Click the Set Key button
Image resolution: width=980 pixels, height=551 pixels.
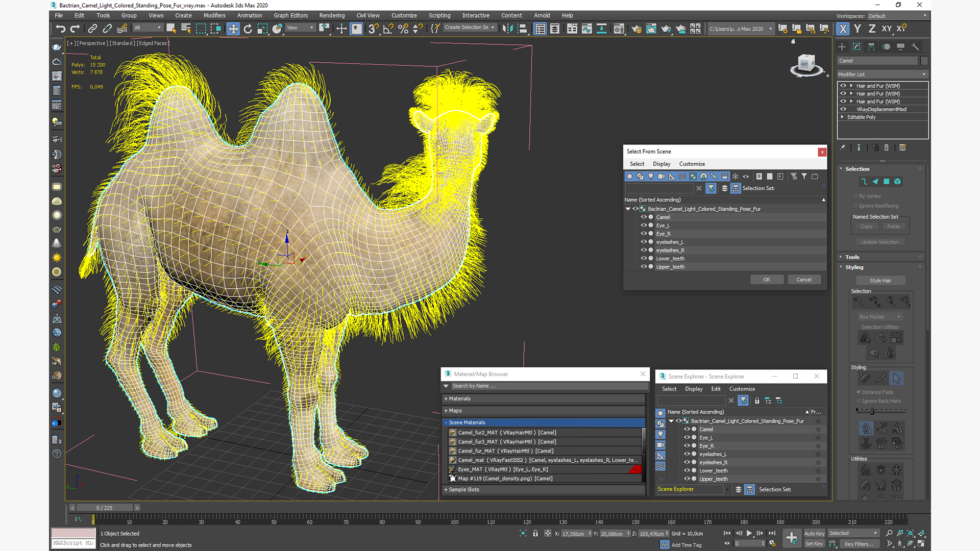[x=814, y=544]
